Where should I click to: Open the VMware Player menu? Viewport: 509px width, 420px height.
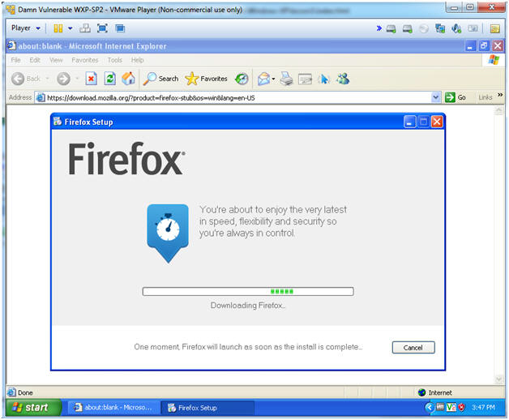pyautogui.click(x=25, y=28)
